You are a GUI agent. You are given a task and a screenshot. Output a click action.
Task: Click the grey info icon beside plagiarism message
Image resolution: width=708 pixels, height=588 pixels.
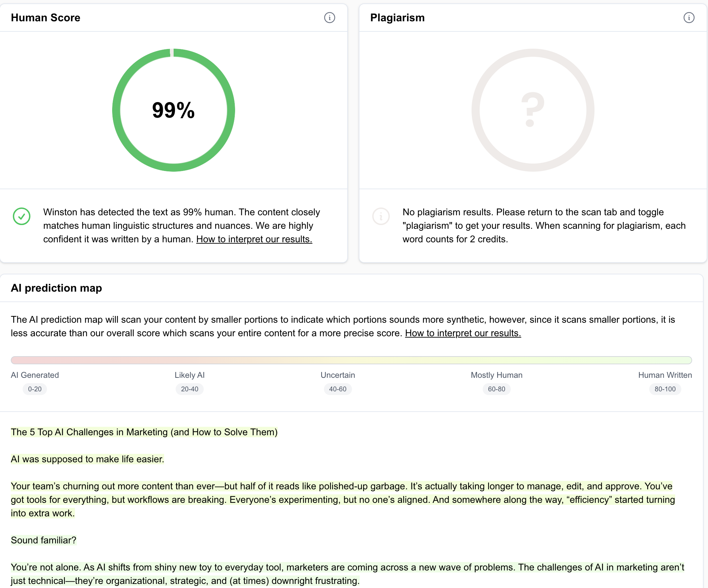[381, 216]
